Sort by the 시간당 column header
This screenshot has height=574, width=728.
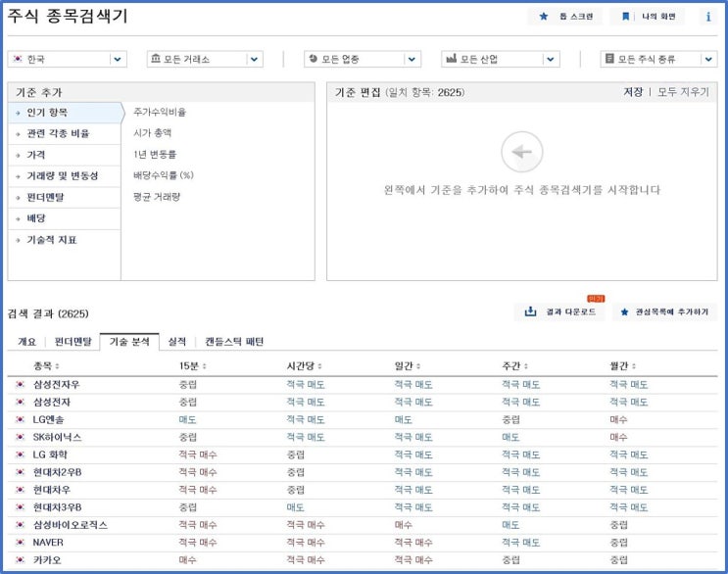click(304, 366)
